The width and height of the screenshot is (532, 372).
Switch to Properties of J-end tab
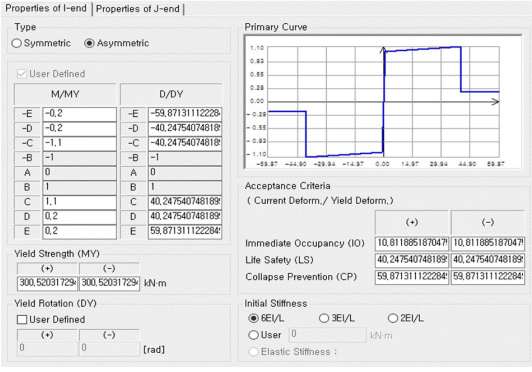click(x=137, y=9)
